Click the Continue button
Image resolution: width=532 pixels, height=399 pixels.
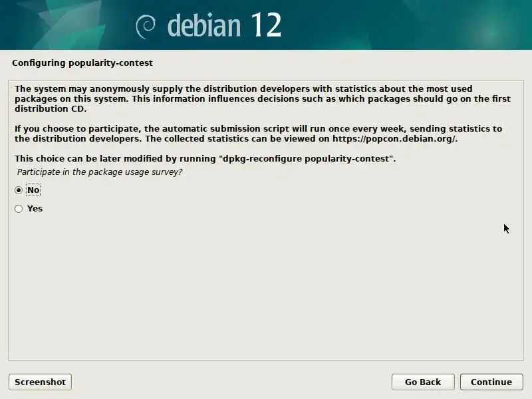click(491, 382)
